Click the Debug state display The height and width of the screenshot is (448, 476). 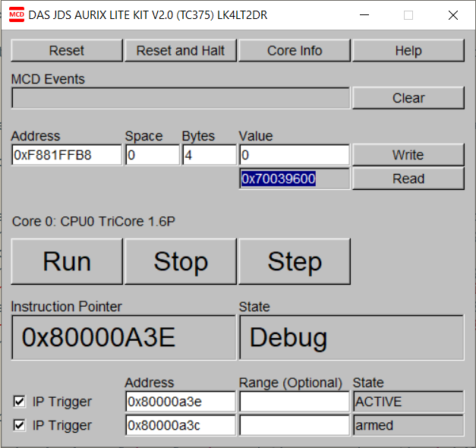point(351,337)
